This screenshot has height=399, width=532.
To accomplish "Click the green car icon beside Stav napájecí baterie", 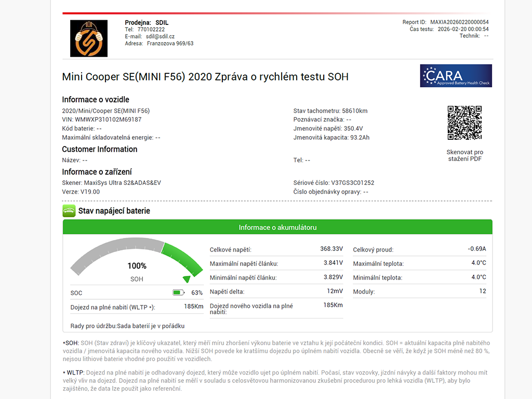I will tap(69, 210).
